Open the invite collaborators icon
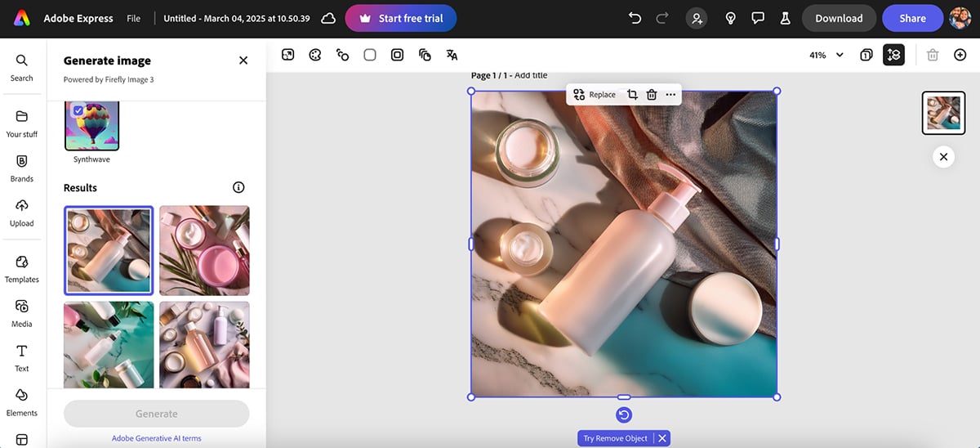 coord(697,18)
